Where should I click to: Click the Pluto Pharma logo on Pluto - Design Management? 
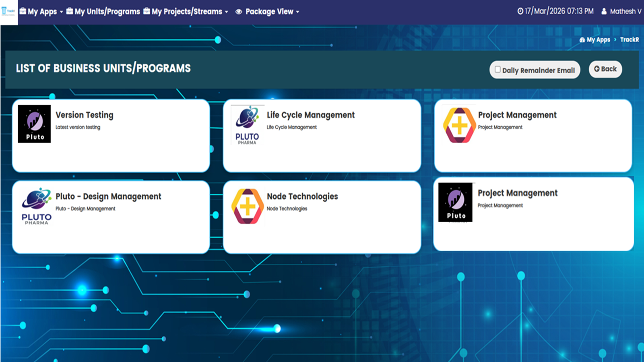pyautogui.click(x=37, y=206)
